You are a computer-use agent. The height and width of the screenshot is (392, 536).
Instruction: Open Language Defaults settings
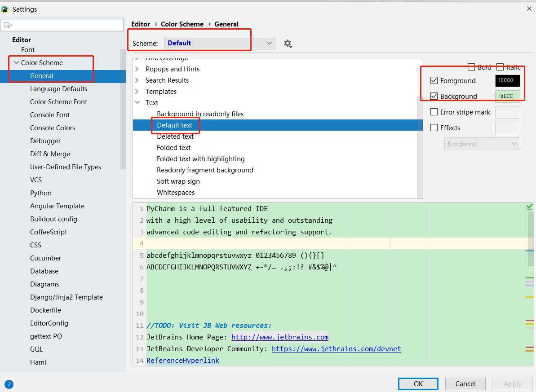point(58,89)
